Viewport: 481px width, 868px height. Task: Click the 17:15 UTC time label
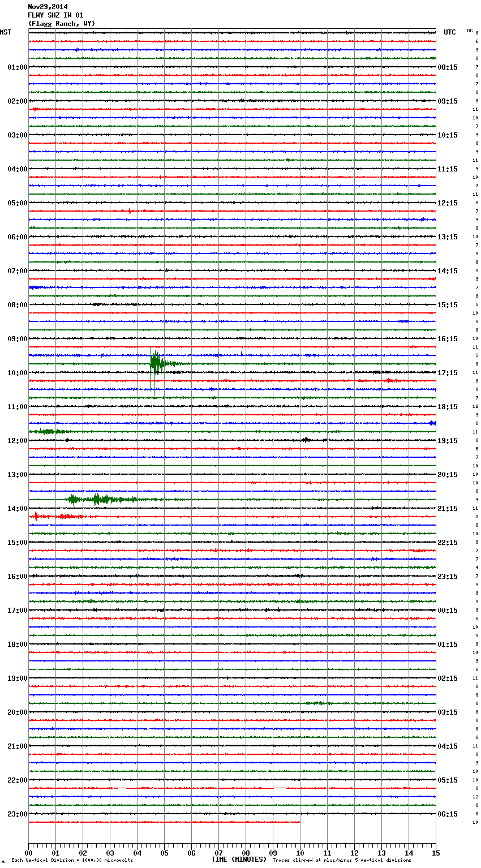pyautogui.click(x=448, y=373)
